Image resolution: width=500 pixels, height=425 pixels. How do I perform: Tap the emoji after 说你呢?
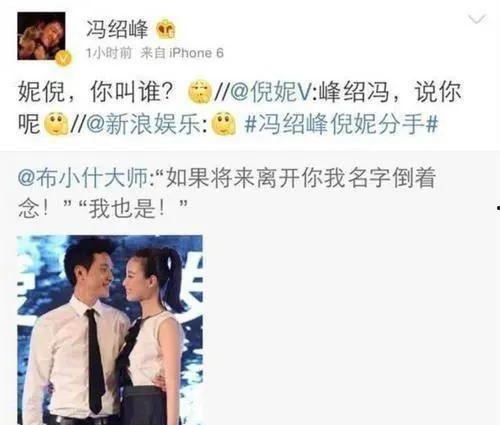[x=56, y=124]
